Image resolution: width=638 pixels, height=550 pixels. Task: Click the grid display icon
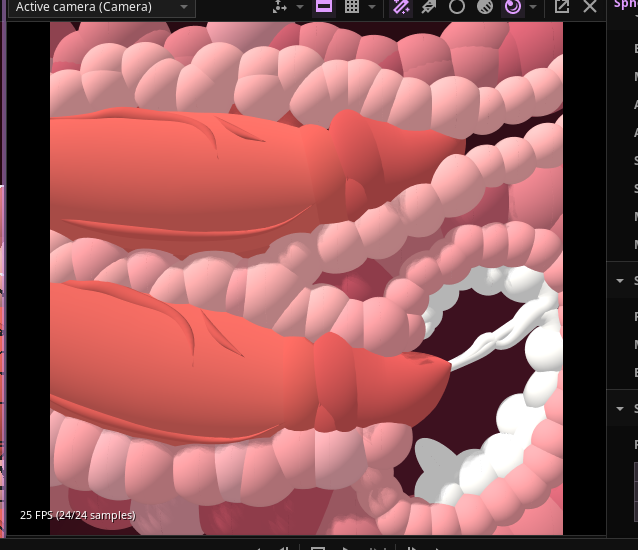click(x=352, y=7)
